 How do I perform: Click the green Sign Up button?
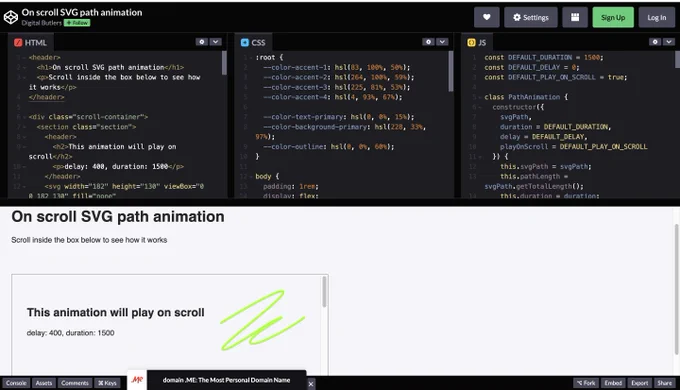(x=613, y=17)
